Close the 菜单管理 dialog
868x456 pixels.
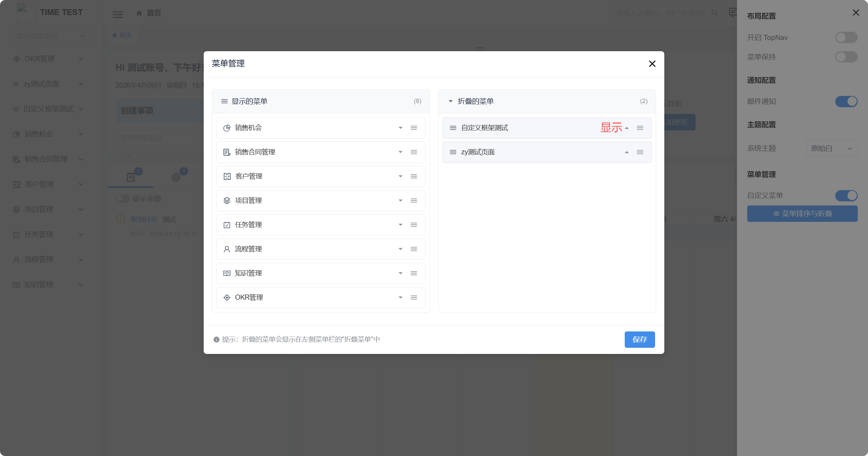[x=652, y=64]
